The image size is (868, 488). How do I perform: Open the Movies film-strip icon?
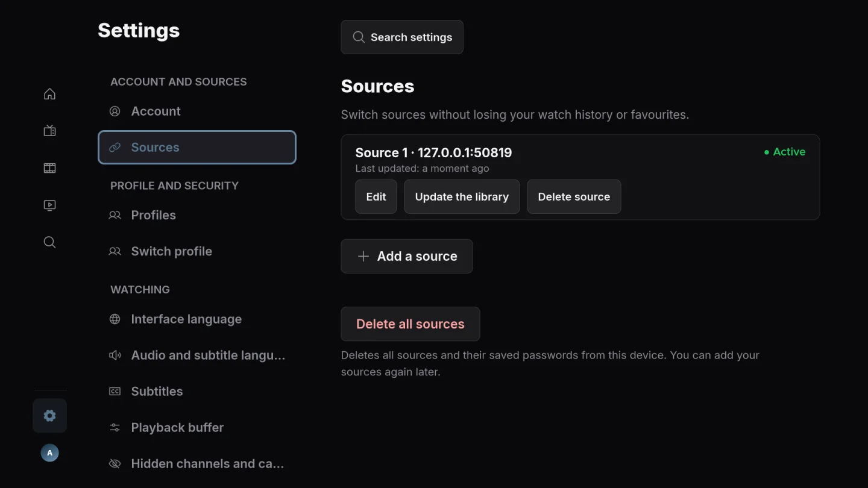49,168
